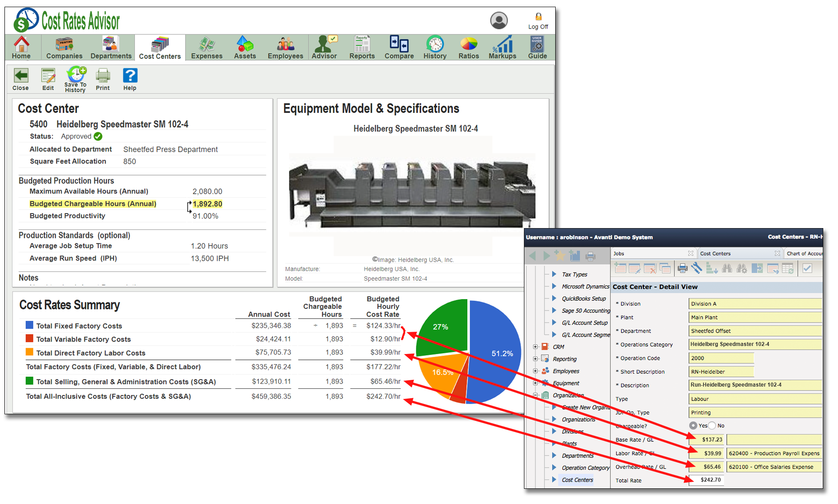Image resolution: width=838 pixels, height=504 pixels.
Task: Open the Expenses section
Action: (x=206, y=48)
